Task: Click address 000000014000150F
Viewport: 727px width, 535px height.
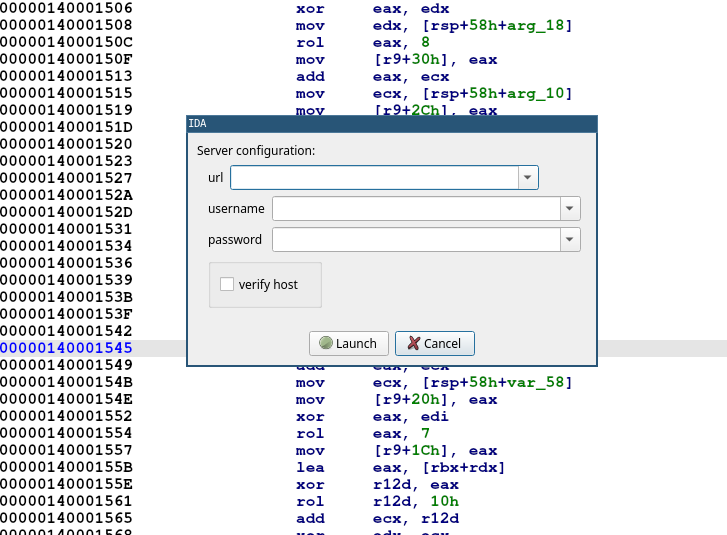Action: tap(66, 59)
